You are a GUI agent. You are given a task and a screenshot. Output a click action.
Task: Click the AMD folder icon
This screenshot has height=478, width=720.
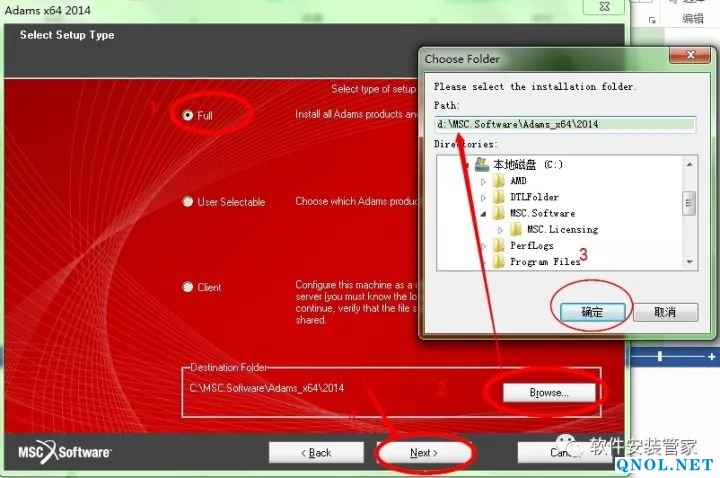coord(498,181)
